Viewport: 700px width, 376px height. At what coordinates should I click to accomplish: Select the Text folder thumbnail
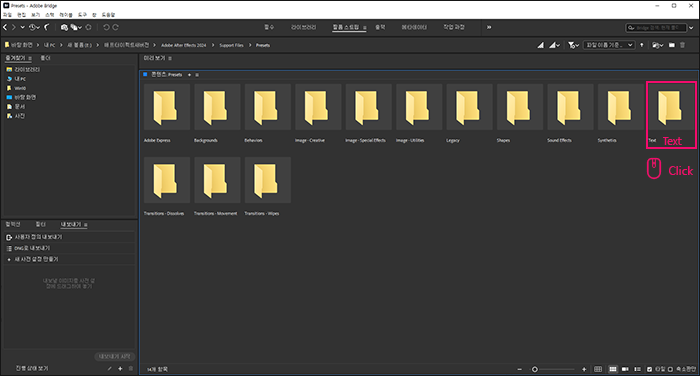click(x=671, y=107)
